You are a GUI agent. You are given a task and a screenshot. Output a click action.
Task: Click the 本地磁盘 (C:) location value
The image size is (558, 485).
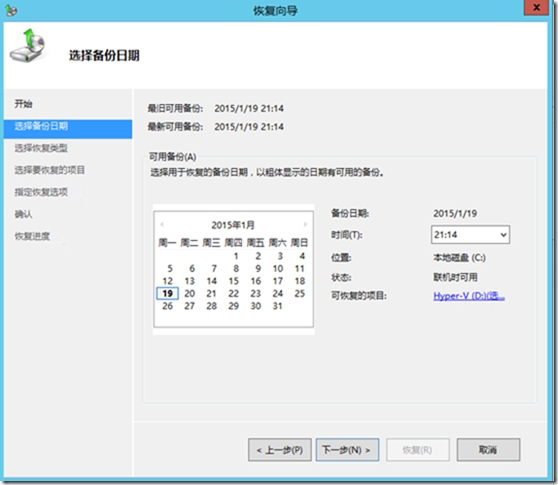[x=459, y=258]
